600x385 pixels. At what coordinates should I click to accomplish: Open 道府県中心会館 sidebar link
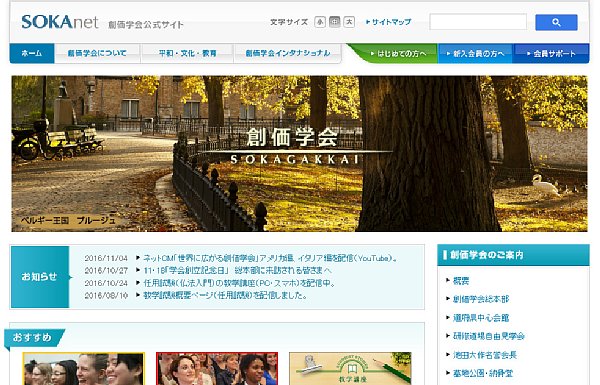tap(481, 318)
